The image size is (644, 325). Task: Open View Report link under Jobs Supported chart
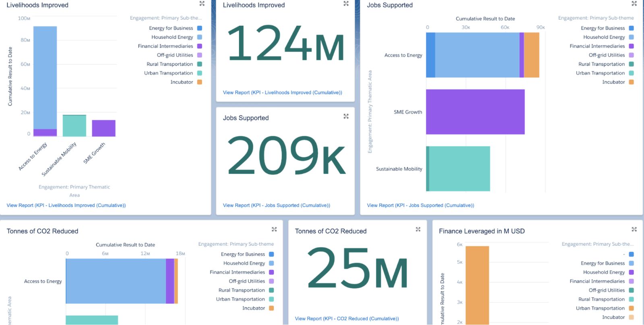click(x=421, y=205)
